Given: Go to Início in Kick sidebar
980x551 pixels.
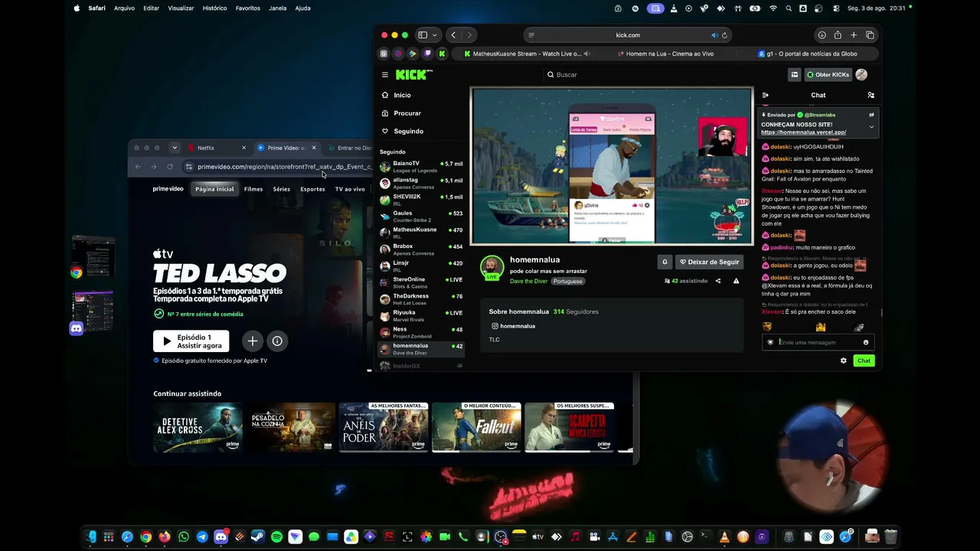Looking at the screenshot, I should click(x=402, y=95).
